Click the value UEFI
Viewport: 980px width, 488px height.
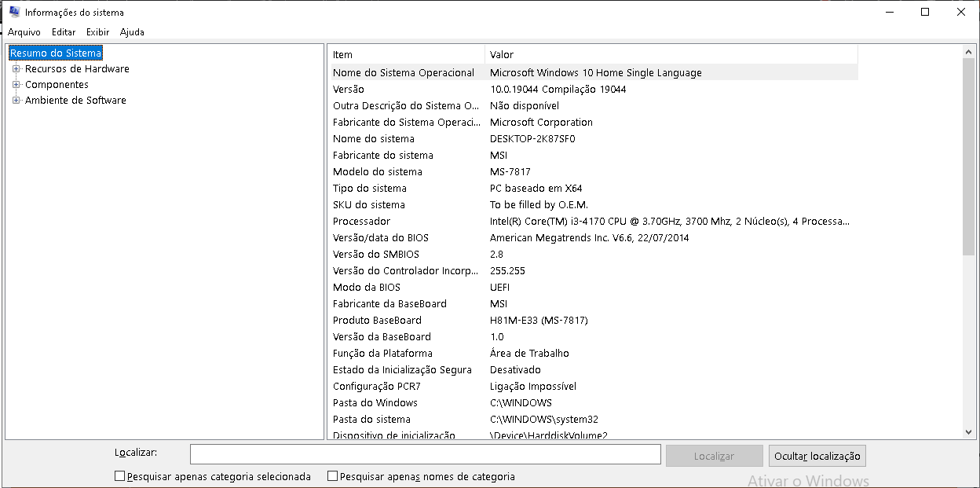pyautogui.click(x=500, y=287)
